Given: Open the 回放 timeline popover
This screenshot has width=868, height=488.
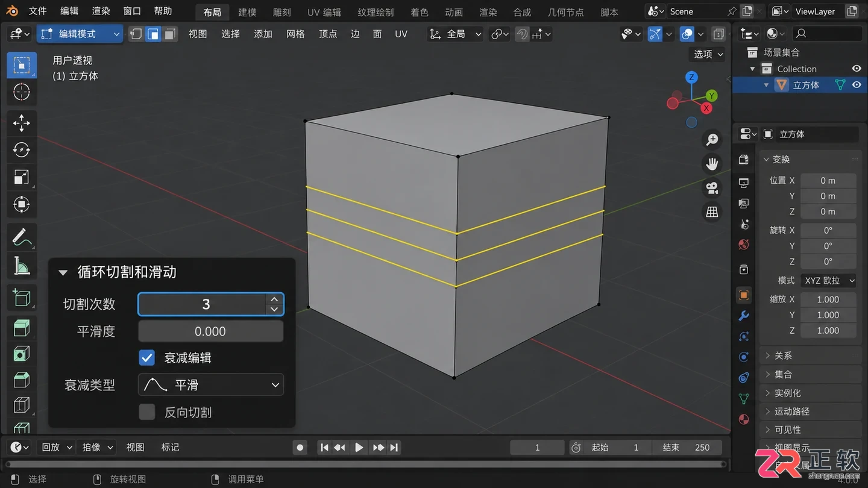Looking at the screenshot, I should click(57, 448).
